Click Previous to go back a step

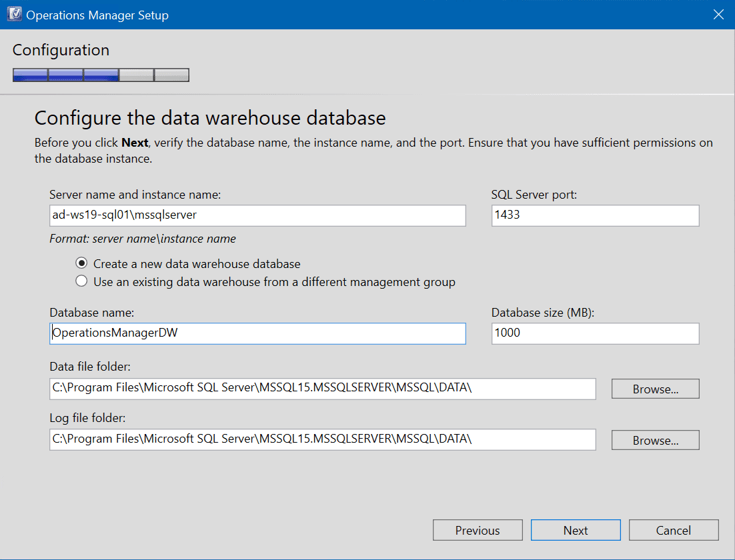click(478, 530)
